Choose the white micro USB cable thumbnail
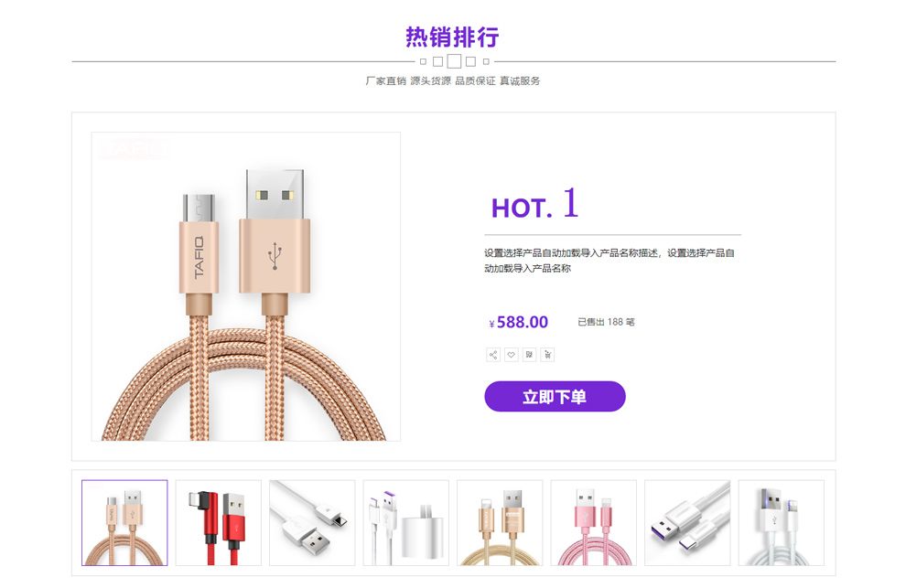The width and height of the screenshot is (906, 588). [312, 523]
